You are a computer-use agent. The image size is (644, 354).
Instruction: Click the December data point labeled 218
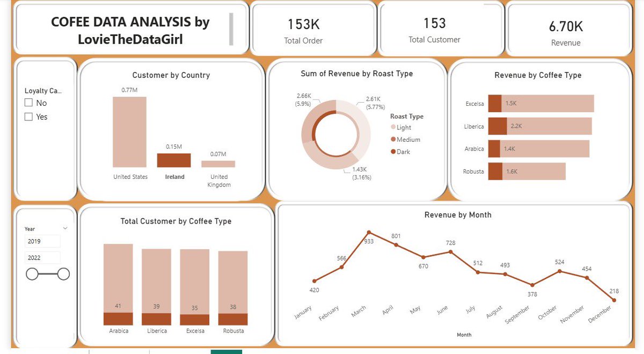point(614,300)
